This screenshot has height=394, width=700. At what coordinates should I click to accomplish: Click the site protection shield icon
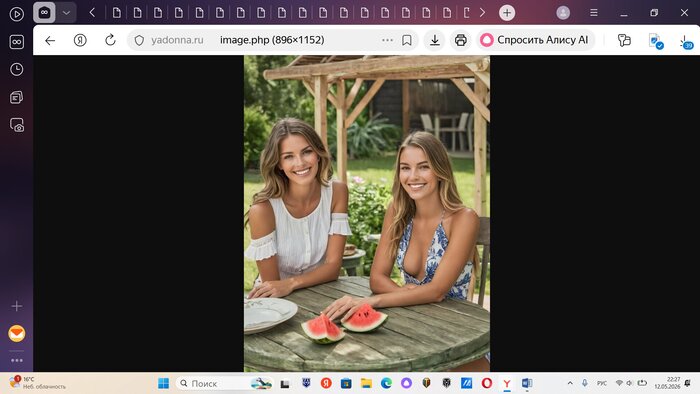coord(139,40)
